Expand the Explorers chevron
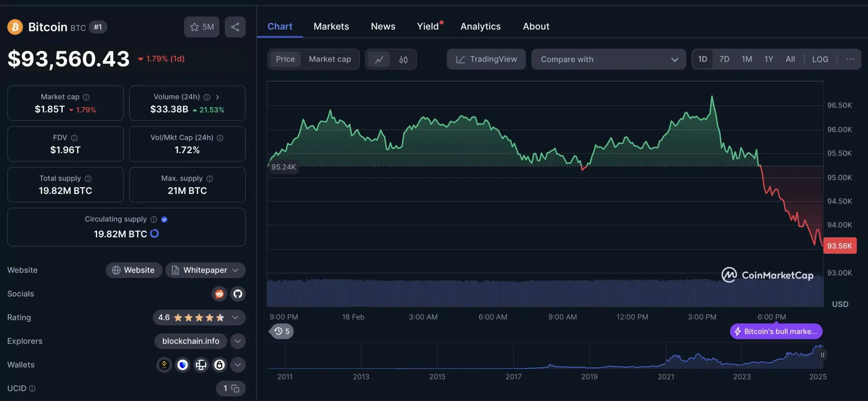The height and width of the screenshot is (401, 868). (238, 341)
